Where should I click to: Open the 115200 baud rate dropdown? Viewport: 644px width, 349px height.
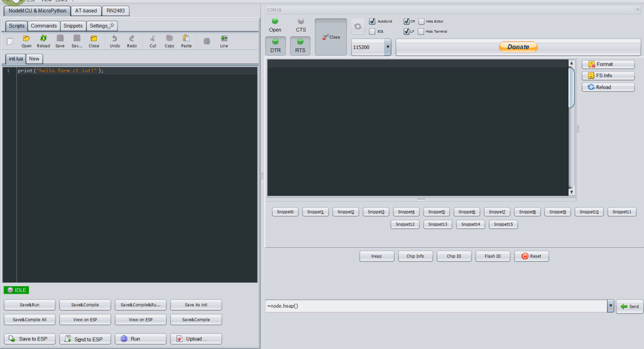point(388,47)
